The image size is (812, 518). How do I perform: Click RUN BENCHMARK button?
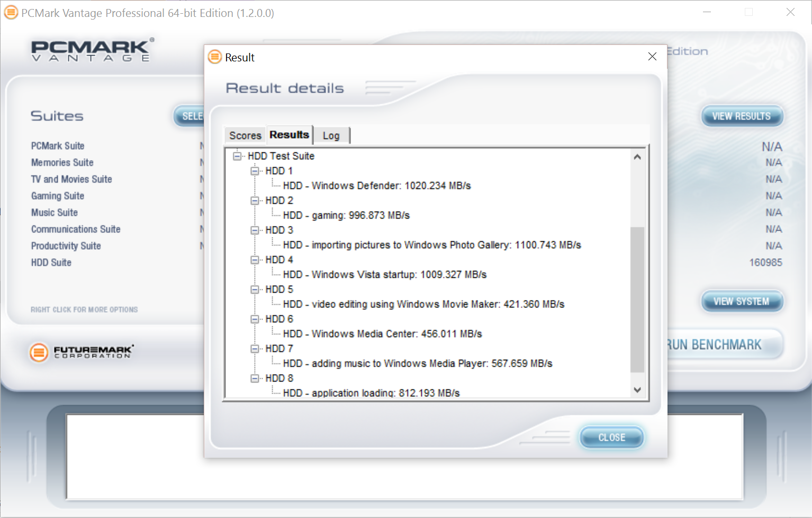pyautogui.click(x=715, y=345)
